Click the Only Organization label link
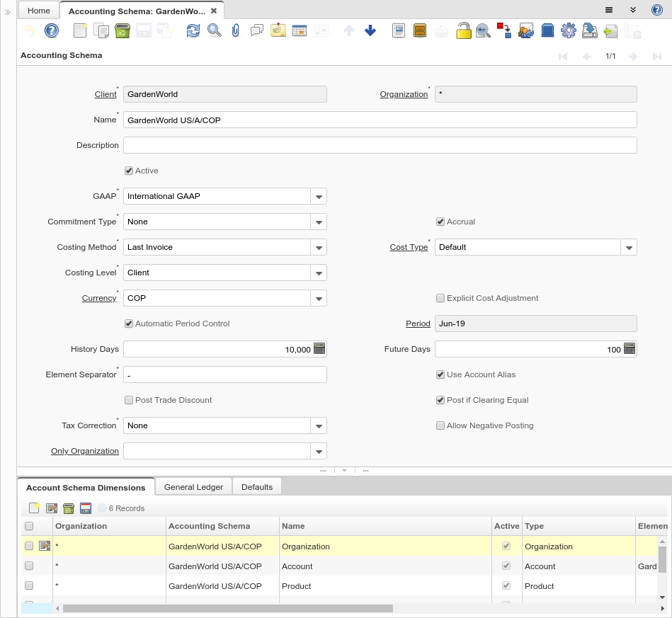The image size is (672, 618). pos(85,451)
